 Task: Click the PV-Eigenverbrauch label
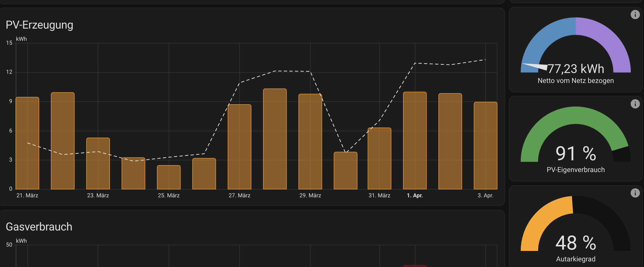click(x=576, y=170)
